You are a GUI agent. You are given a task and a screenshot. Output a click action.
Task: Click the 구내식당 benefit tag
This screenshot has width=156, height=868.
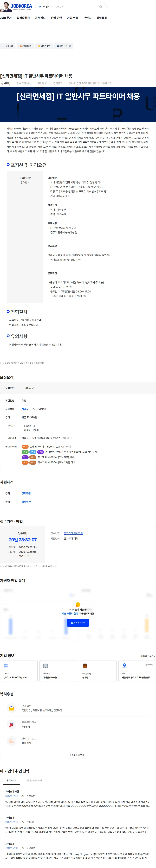(x=8, y=46)
